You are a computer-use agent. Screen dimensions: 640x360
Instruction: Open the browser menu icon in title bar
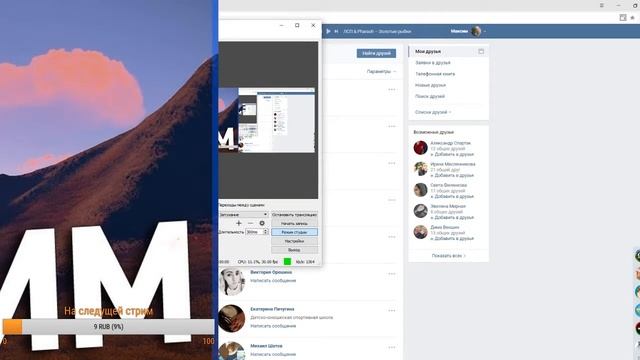pos(602,5)
